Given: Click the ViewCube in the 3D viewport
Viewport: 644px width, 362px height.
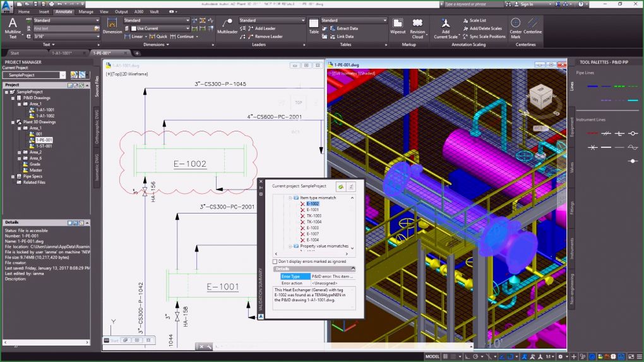Looking at the screenshot, I should point(540,97).
